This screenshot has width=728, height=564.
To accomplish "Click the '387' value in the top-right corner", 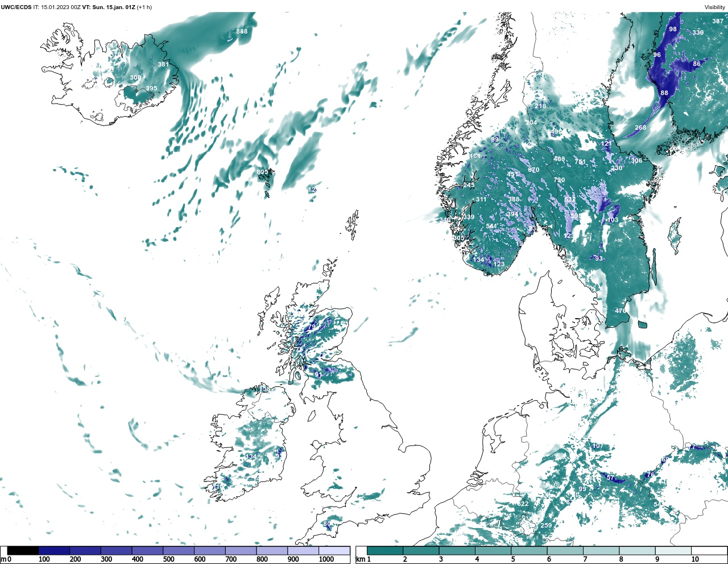I will [x=718, y=21].
